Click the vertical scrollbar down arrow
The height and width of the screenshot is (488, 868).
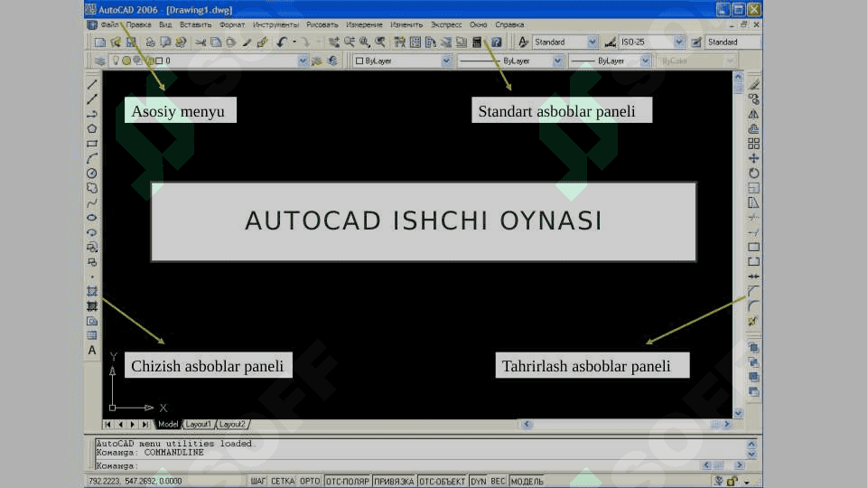coord(739,413)
